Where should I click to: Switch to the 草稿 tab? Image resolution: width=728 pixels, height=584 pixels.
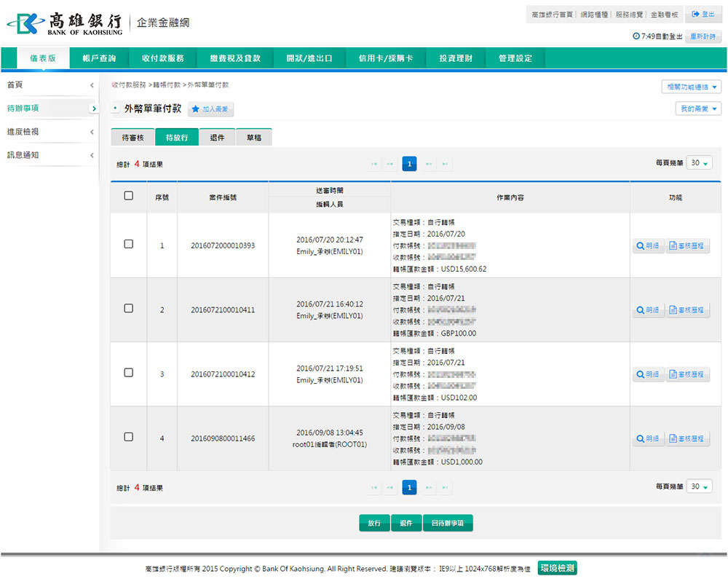click(254, 138)
